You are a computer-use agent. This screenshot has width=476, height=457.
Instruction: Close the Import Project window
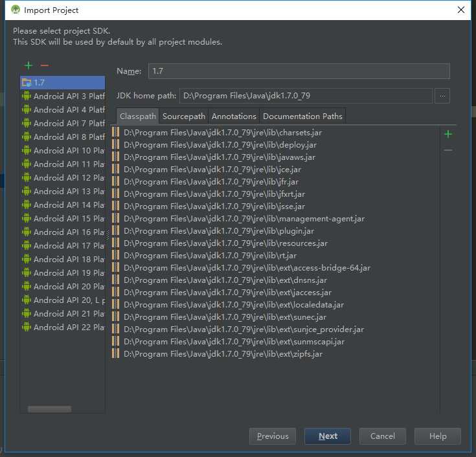pos(461,10)
